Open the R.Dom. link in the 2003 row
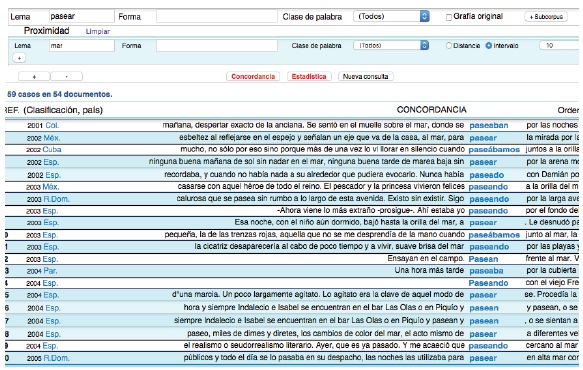The image size is (583, 370). pos(57,199)
